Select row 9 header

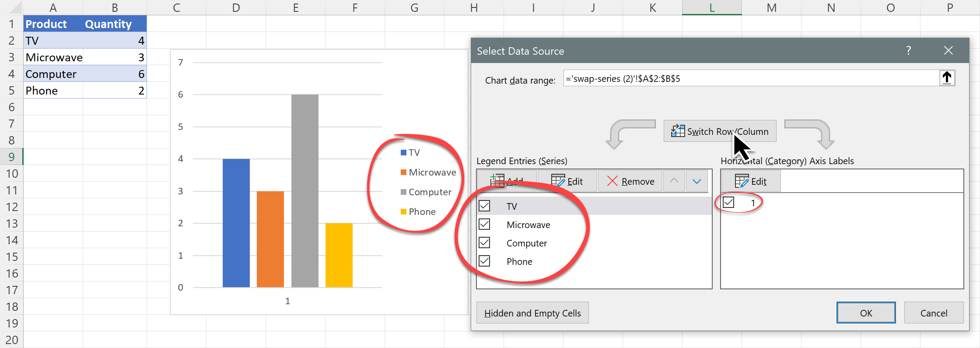coord(11,157)
